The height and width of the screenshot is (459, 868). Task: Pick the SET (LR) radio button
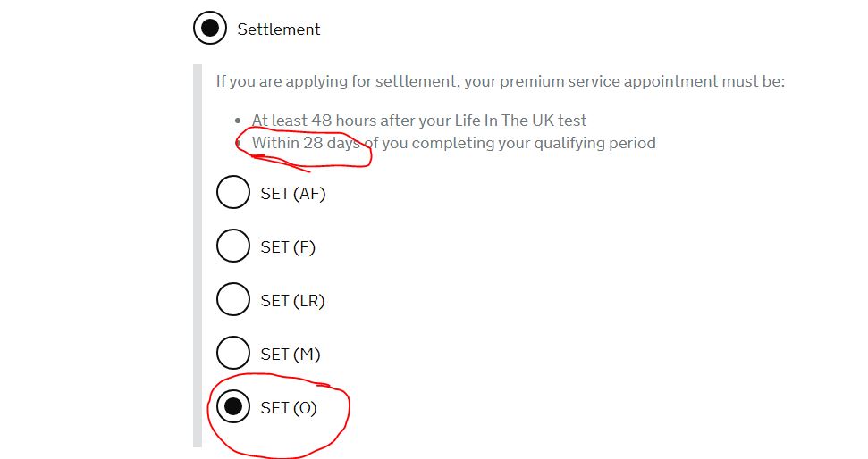click(233, 299)
